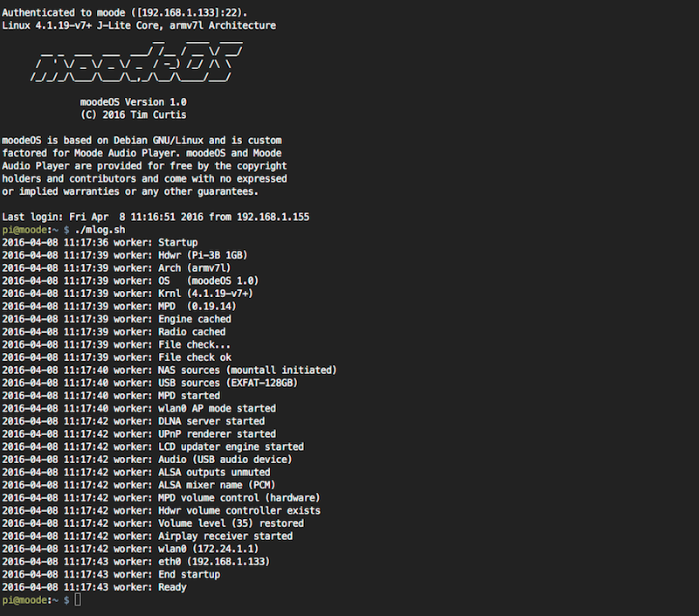Click the 'MPD (0.19.14)' log entry

click(x=119, y=306)
